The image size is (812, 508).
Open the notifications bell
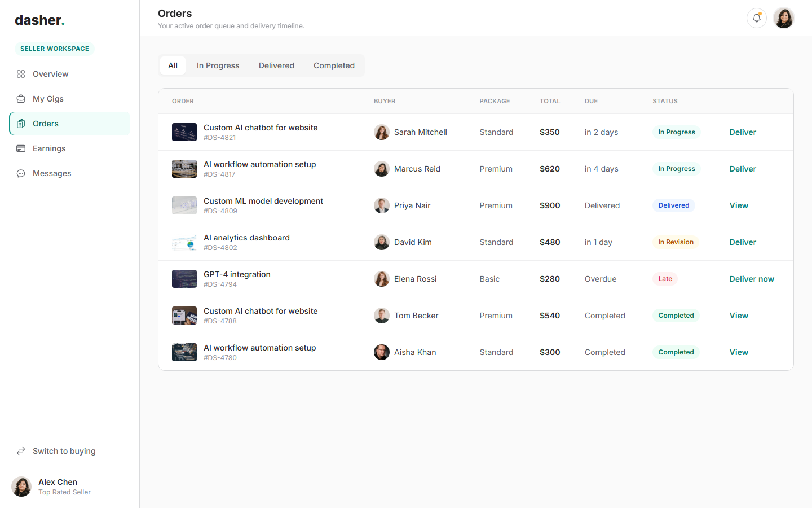(757, 18)
